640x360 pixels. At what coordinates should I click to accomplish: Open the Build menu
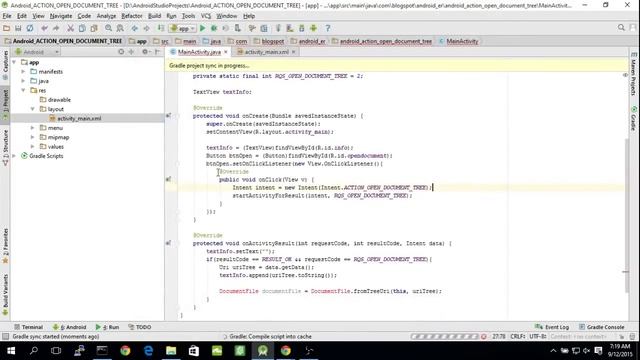(x=154, y=16)
